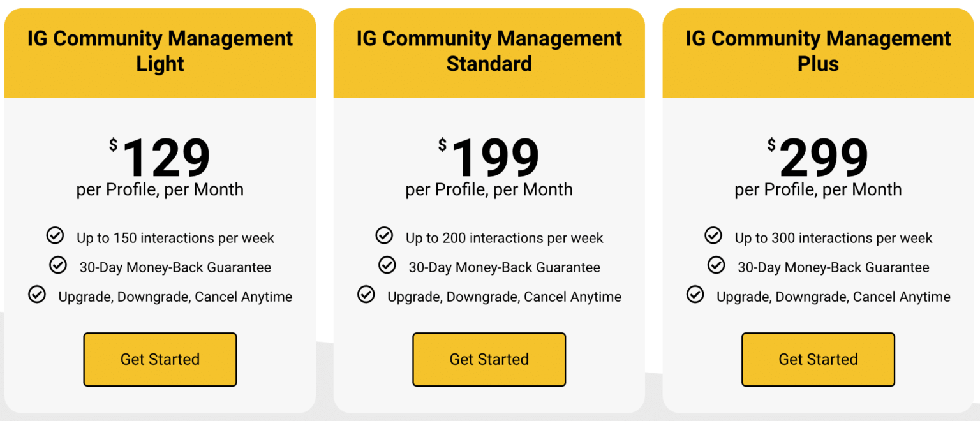Click the checkmark beside Plus plan's money-back guarantee
980x421 pixels.
point(716,265)
